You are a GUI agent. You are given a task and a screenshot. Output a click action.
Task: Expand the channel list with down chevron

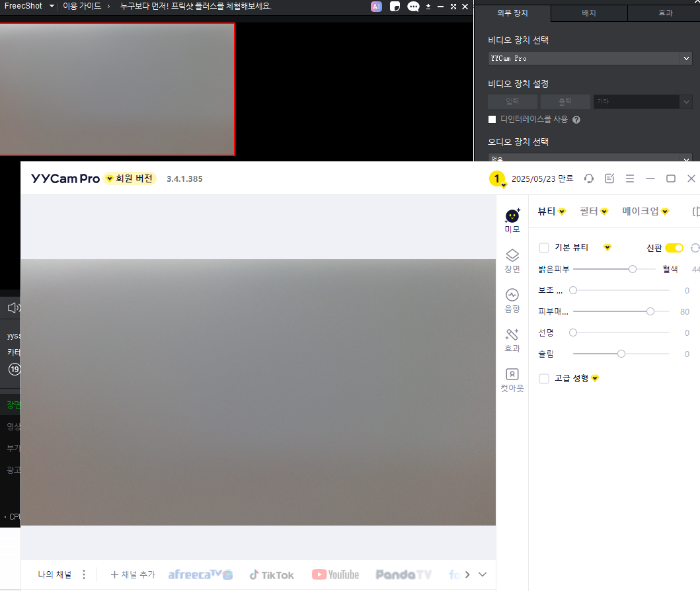click(x=483, y=574)
